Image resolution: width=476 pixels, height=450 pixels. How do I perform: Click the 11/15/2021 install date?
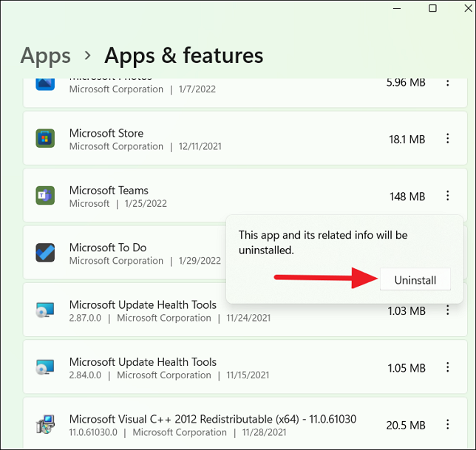click(248, 375)
